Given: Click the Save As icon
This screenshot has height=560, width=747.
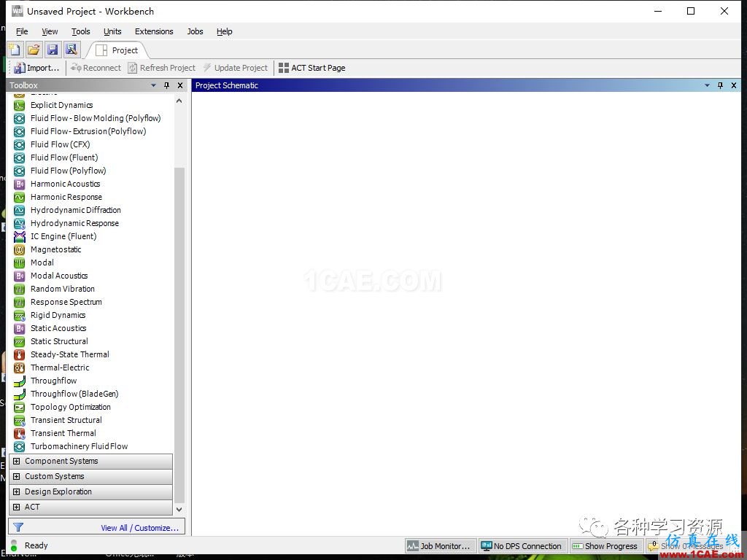Looking at the screenshot, I should (71, 50).
